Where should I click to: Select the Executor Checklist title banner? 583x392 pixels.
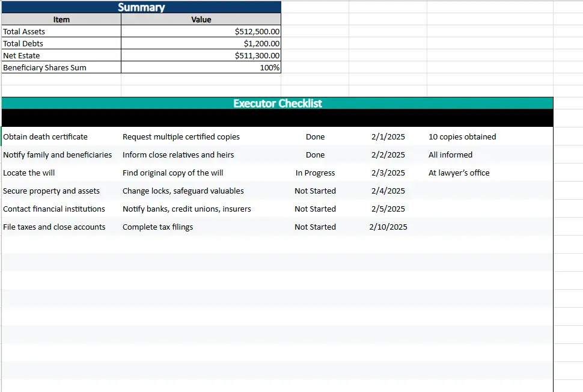[x=277, y=103]
